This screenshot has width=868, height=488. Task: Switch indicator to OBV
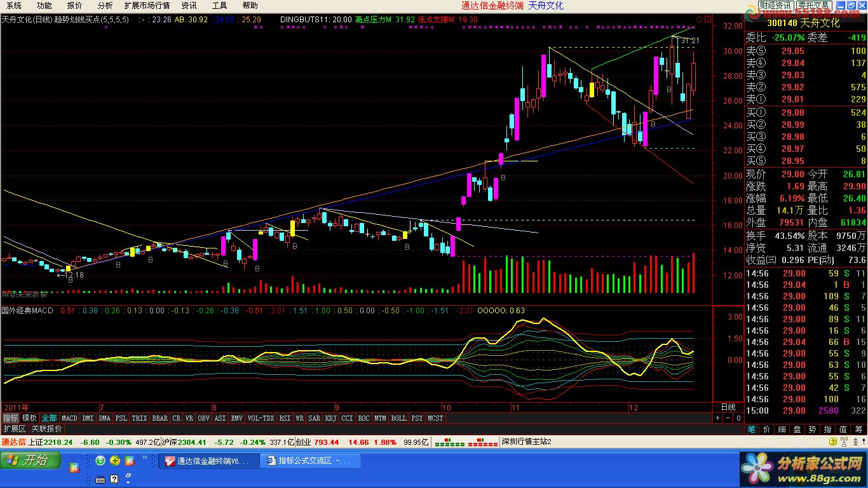coord(203,418)
